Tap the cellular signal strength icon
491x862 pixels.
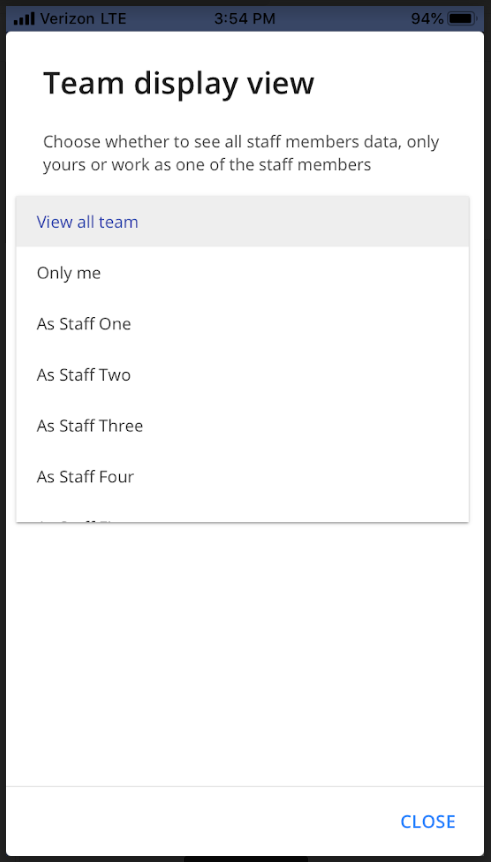click(x=24, y=19)
